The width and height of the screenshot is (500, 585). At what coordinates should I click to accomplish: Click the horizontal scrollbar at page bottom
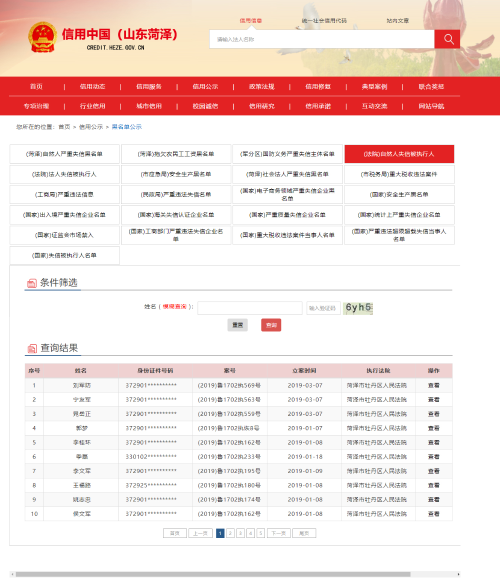point(213,574)
